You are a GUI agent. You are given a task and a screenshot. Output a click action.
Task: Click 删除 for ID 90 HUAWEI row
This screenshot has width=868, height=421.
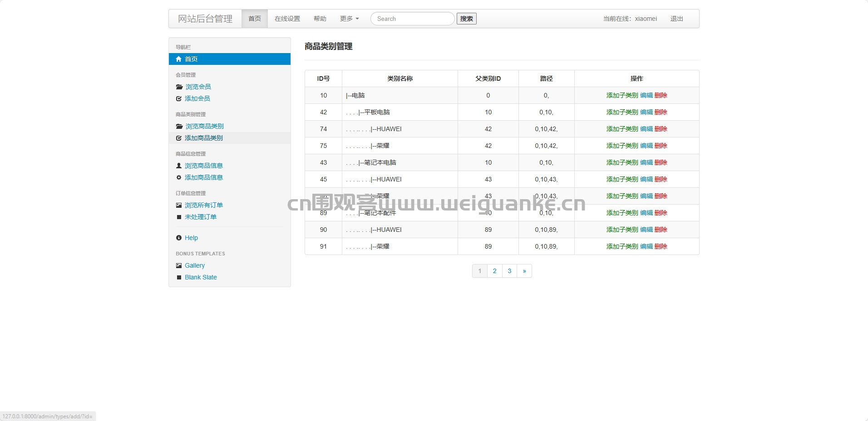tap(661, 230)
